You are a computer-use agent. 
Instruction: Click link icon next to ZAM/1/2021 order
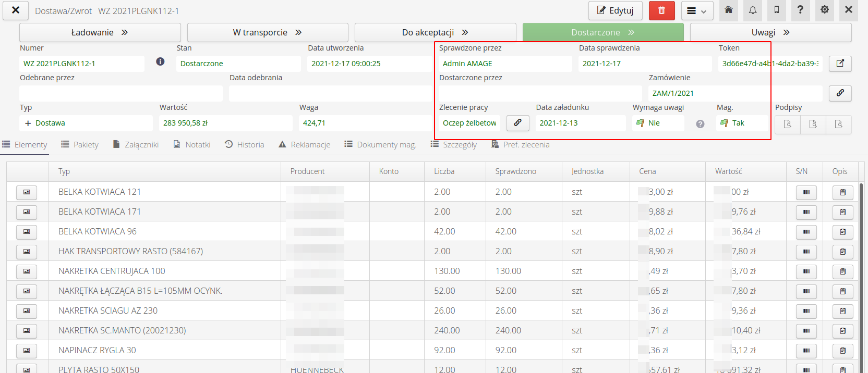coord(840,93)
